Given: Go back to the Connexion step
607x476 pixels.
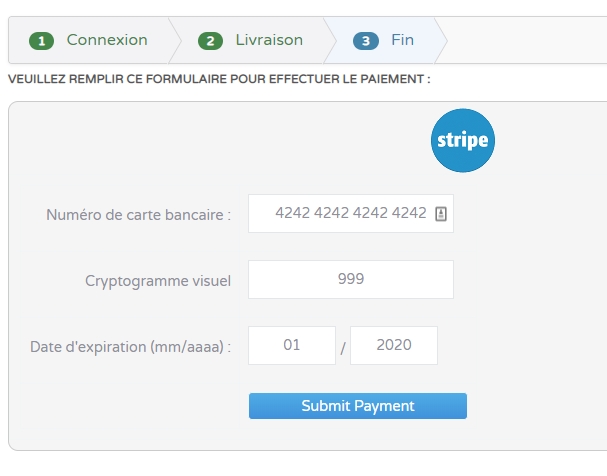Looking at the screenshot, I should 106,41.
